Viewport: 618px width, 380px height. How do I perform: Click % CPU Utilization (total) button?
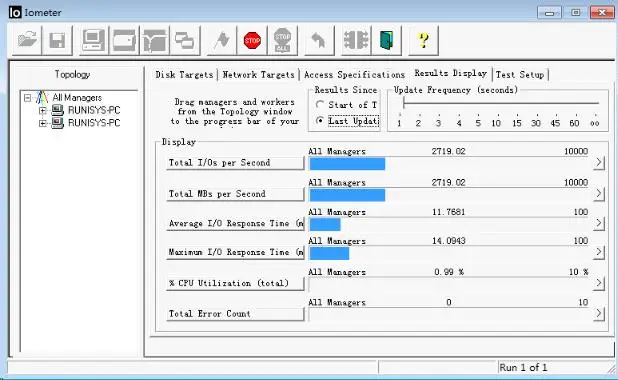(235, 283)
